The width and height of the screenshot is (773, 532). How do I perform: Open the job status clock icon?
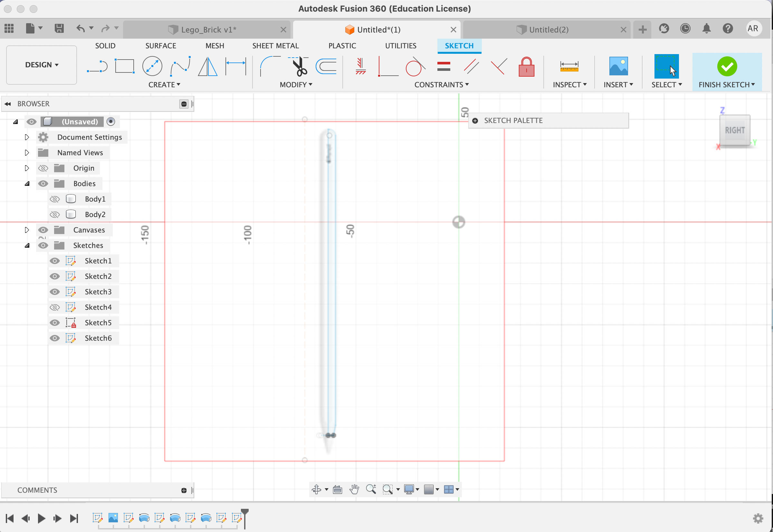coord(685,28)
